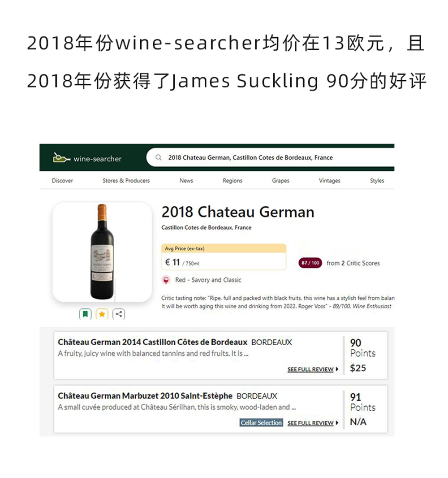
Task: Click the green bookmark save icon
Action: tap(85, 314)
